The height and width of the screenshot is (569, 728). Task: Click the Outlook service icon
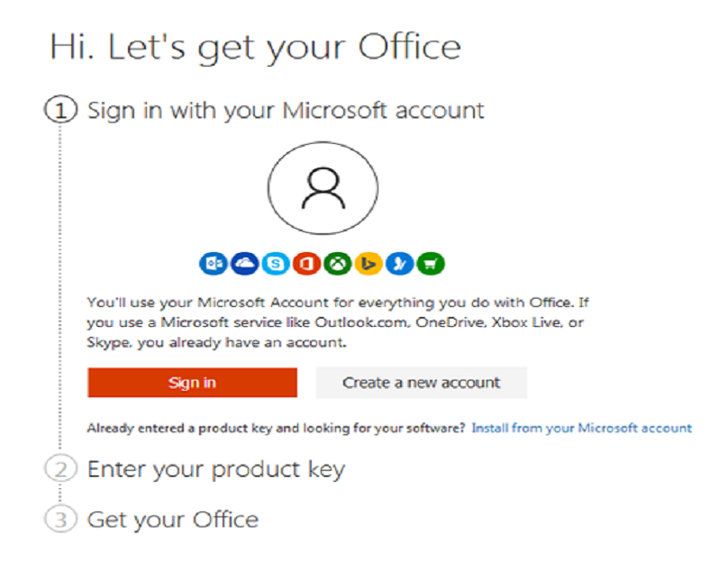pos(211,264)
